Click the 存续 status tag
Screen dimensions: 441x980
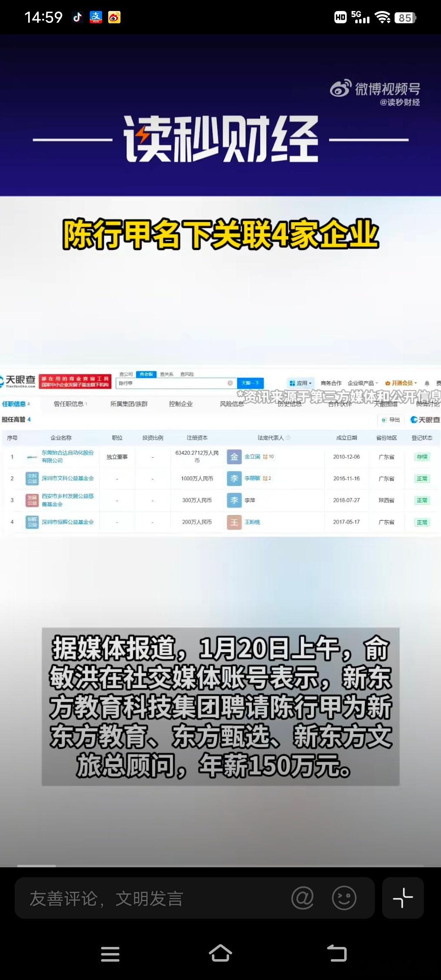[x=422, y=457]
